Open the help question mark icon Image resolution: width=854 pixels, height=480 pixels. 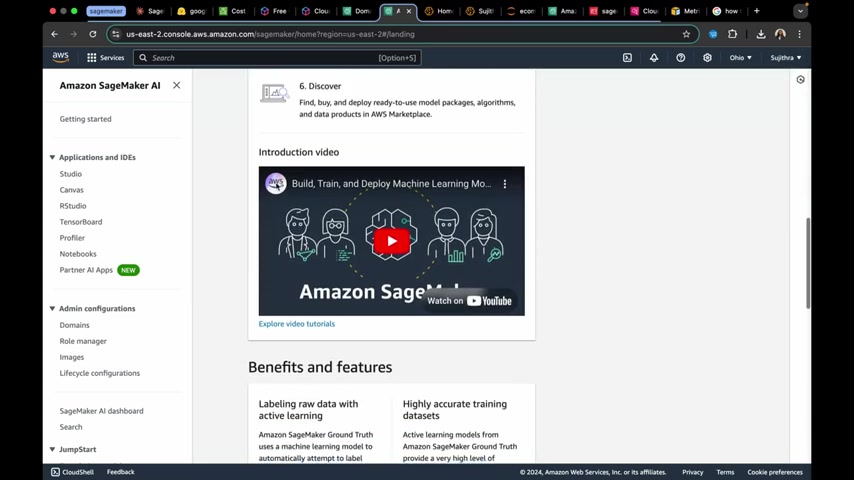click(x=680, y=57)
